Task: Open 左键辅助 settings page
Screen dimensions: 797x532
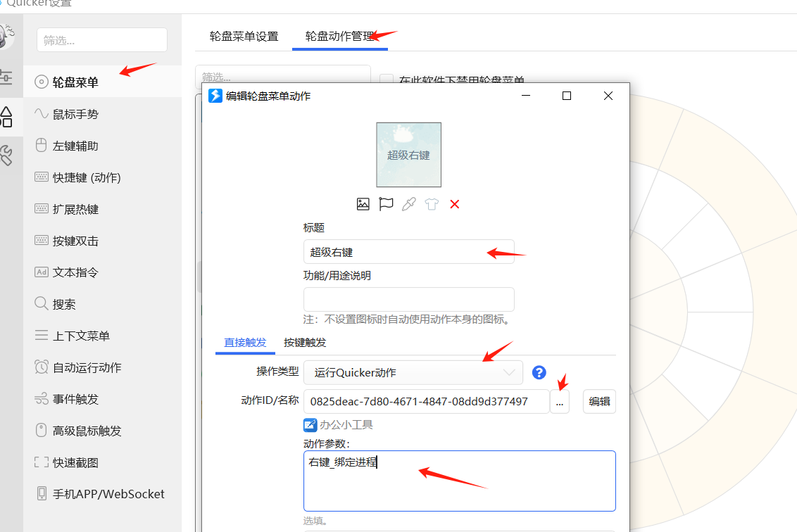Action: coord(102,146)
